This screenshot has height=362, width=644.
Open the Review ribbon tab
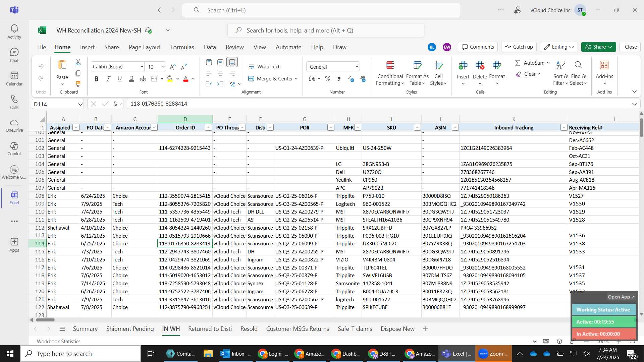(x=235, y=47)
